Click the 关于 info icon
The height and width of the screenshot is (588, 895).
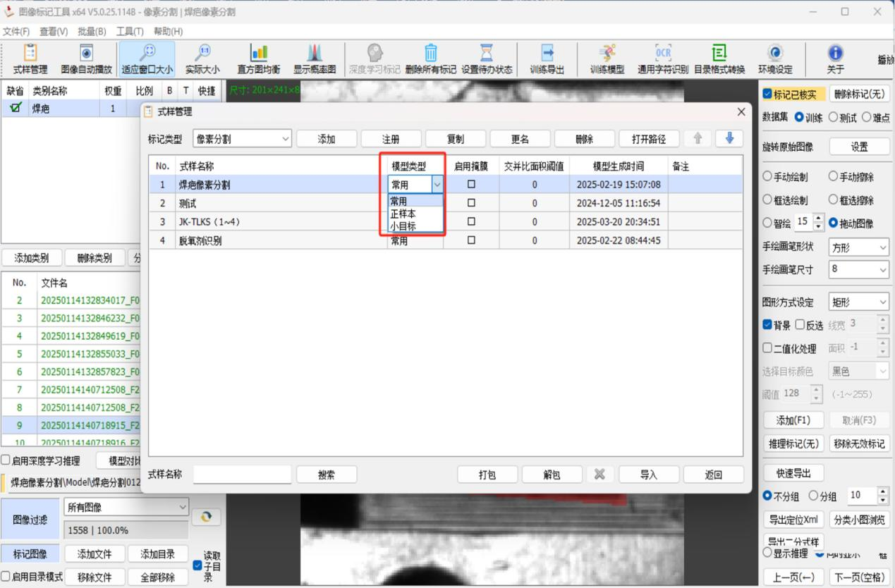click(x=836, y=59)
